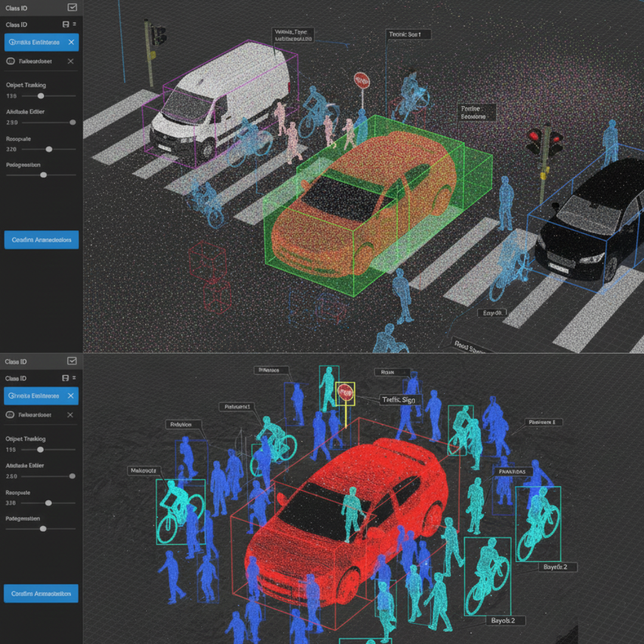Click the rounded tag icon under the upper blue chip

pos(10,61)
